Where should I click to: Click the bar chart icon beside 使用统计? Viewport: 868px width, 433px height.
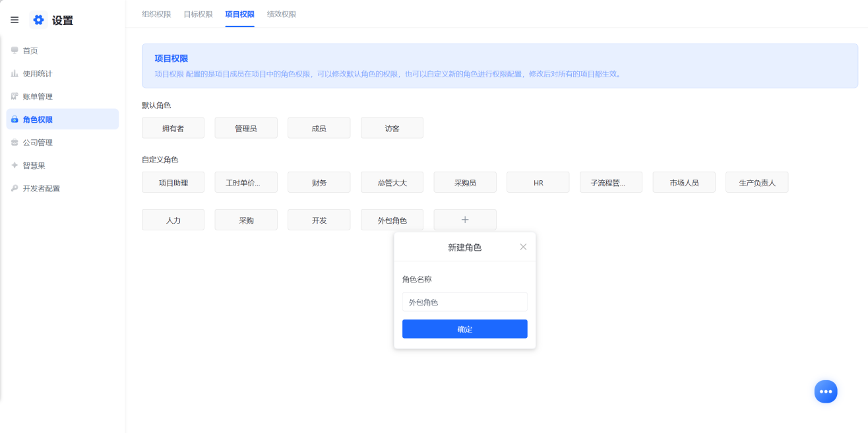tap(15, 73)
